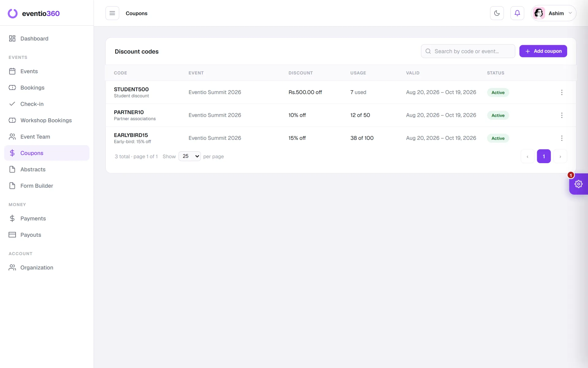Focus the Search by code or event field

click(x=468, y=51)
